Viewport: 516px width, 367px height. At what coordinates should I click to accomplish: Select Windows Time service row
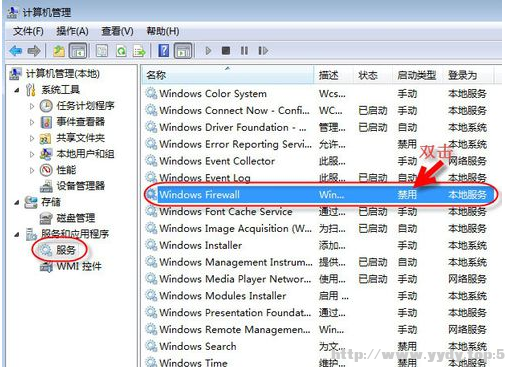click(x=319, y=362)
